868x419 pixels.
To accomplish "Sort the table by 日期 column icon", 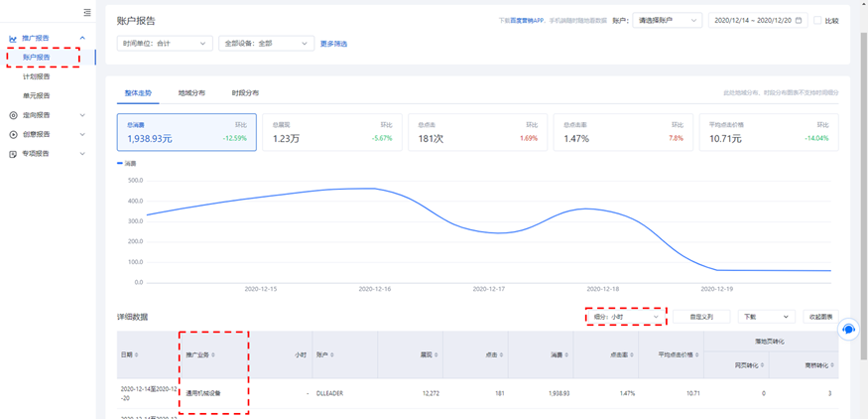I will pyautogui.click(x=137, y=354).
